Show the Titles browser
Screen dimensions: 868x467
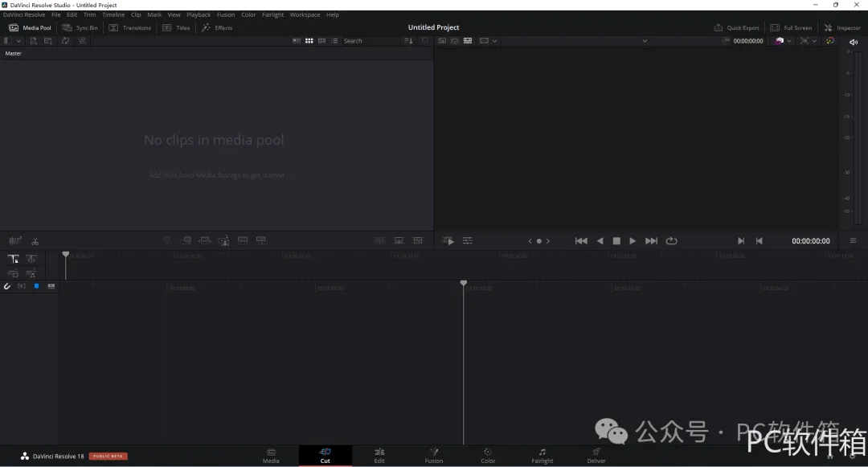pos(176,27)
